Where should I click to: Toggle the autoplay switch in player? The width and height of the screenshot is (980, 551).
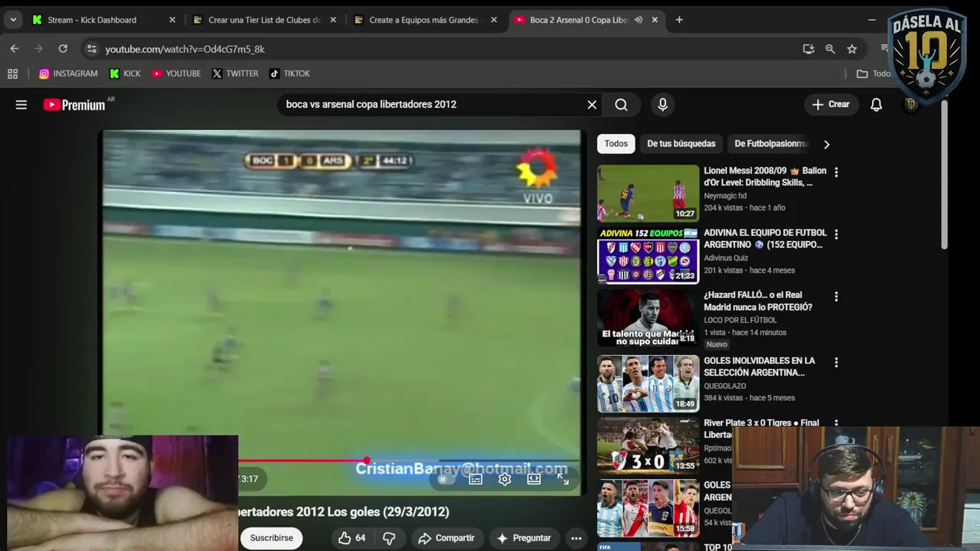pos(445,479)
